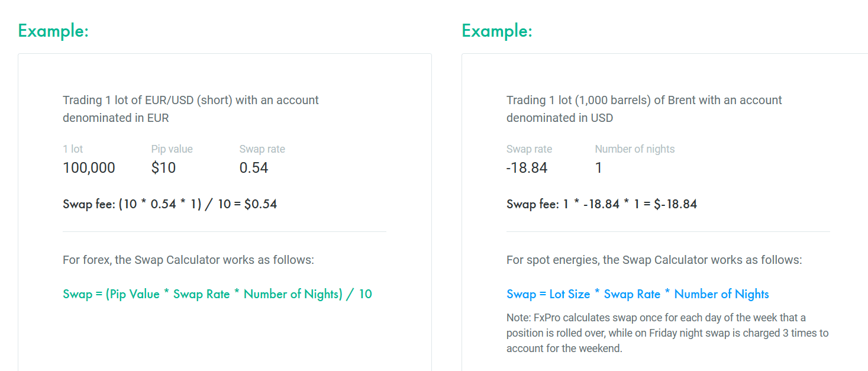Click the left green Example heading
The height and width of the screenshot is (371, 868).
pos(53,31)
